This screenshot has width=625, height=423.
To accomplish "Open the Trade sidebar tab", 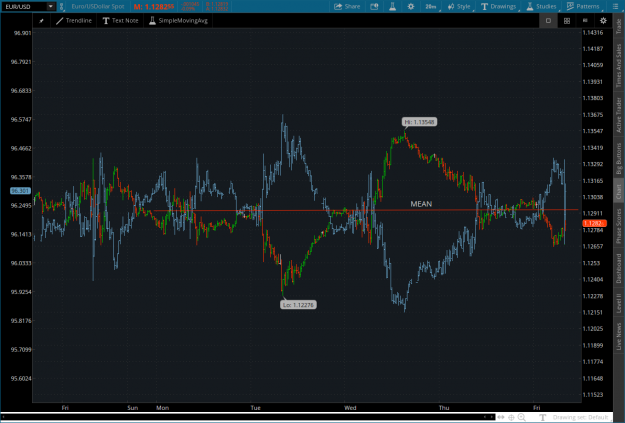I will click(x=619, y=26).
